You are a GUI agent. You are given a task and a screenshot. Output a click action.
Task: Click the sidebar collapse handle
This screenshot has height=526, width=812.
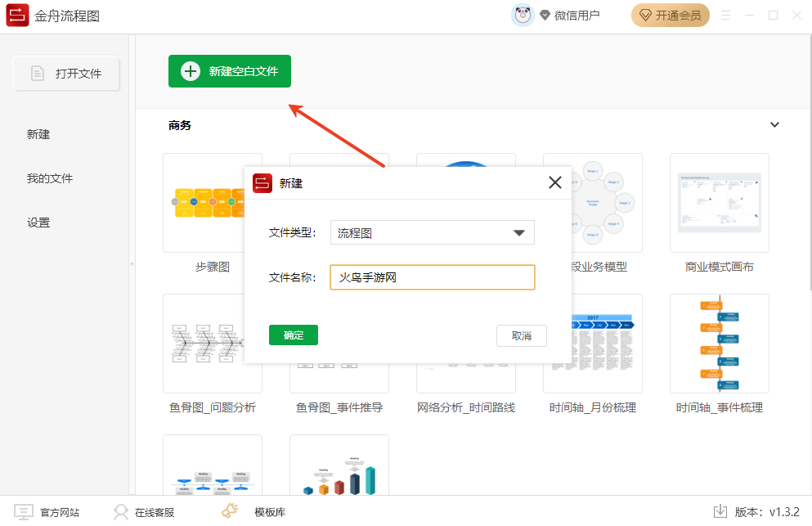pyautogui.click(x=132, y=264)
